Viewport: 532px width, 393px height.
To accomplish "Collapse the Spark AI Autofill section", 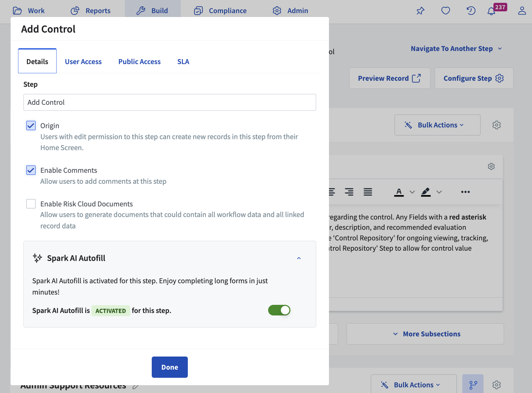I will (299, 258).
